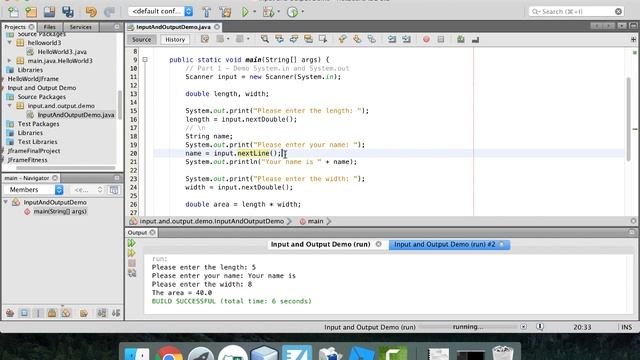This screenshot has height=360, width=640.
Task: Click Chrome icon in the Dock
Action: [169, 353]
